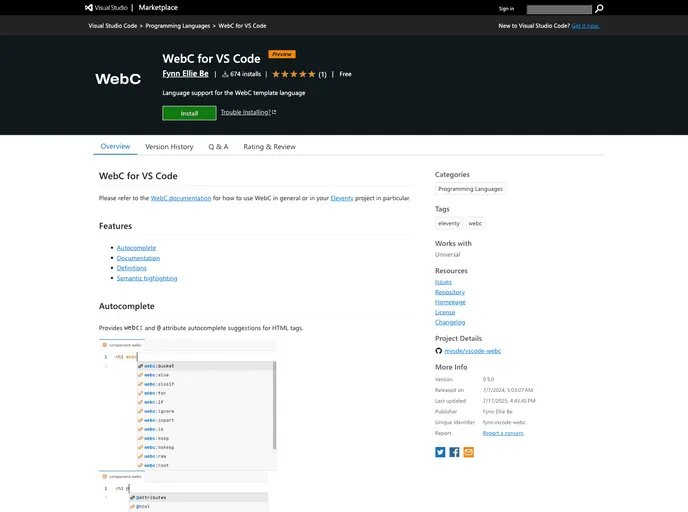Click the green Install button
The width and height of the screenshot is (688, 512).
click(x=189, y=113)
